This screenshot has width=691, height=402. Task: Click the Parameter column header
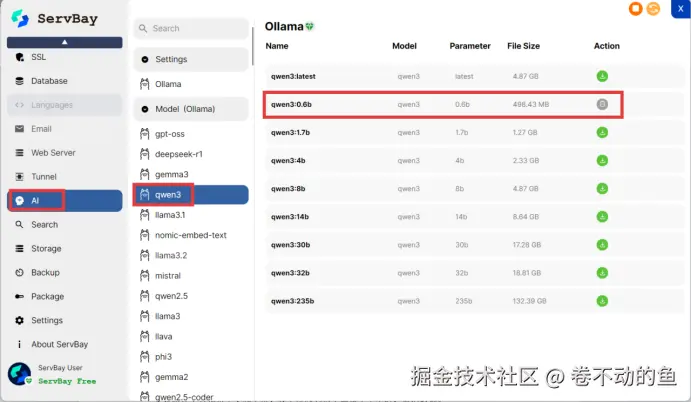(x=470, y=46)
